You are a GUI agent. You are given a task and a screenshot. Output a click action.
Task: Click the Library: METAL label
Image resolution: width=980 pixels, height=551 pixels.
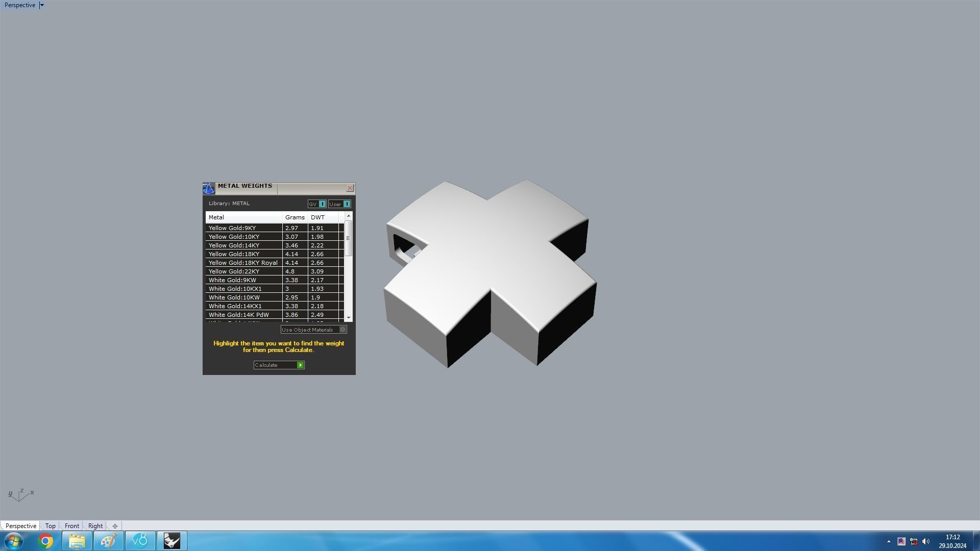[x=229, y=204]
